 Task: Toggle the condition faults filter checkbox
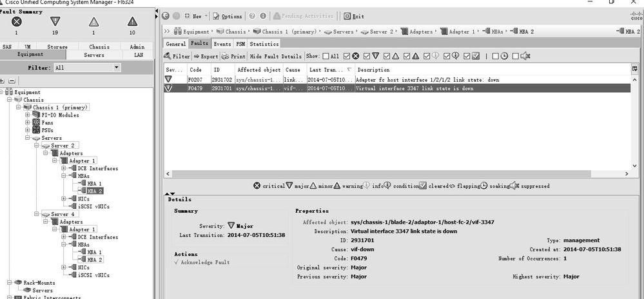pos(447,56)
